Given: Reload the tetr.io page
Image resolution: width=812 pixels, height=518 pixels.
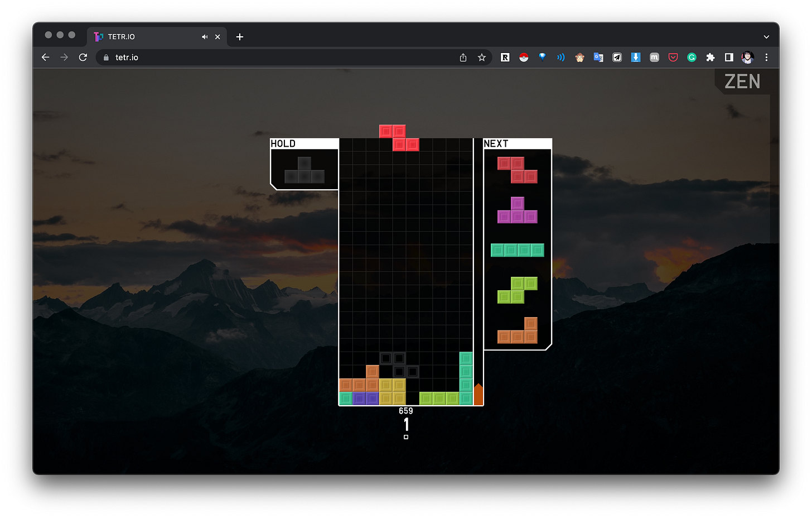Looking at the screenshot, I should (x=83, y=57).
